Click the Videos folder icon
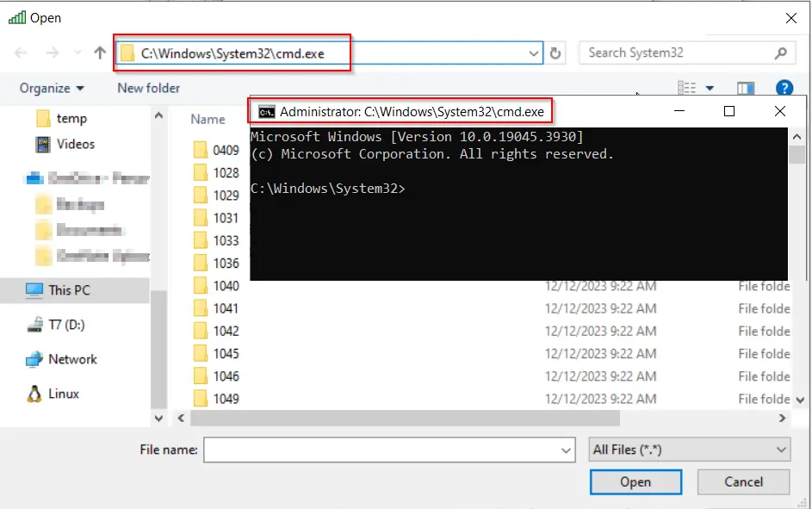Screen dimensions: 812x509 click(x=43, y=145)
